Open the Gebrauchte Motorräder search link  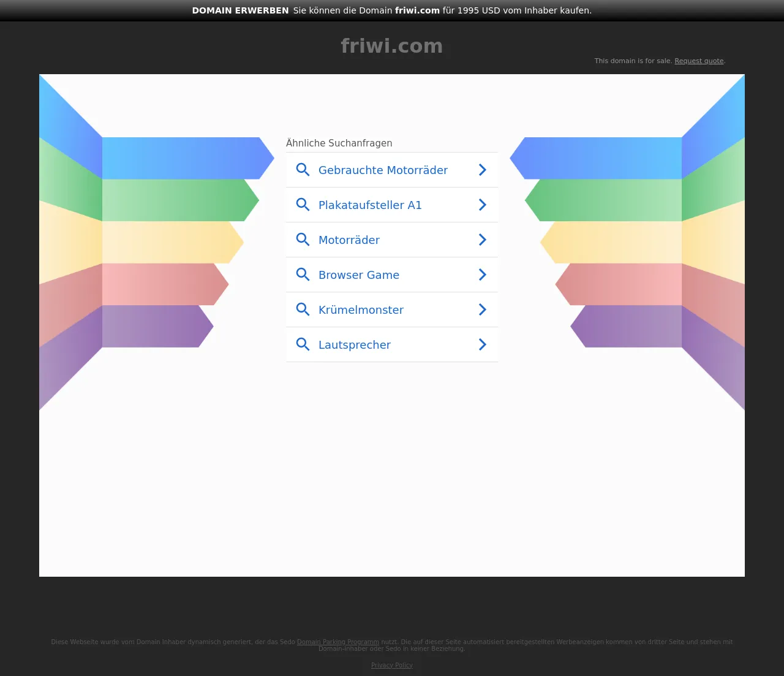coord(392,170)
